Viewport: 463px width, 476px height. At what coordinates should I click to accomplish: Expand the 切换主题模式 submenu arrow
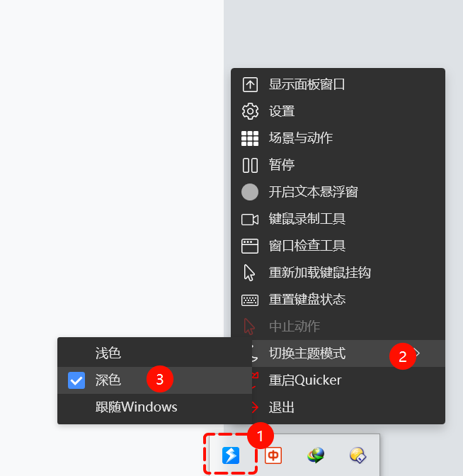[x=417, y=353]
